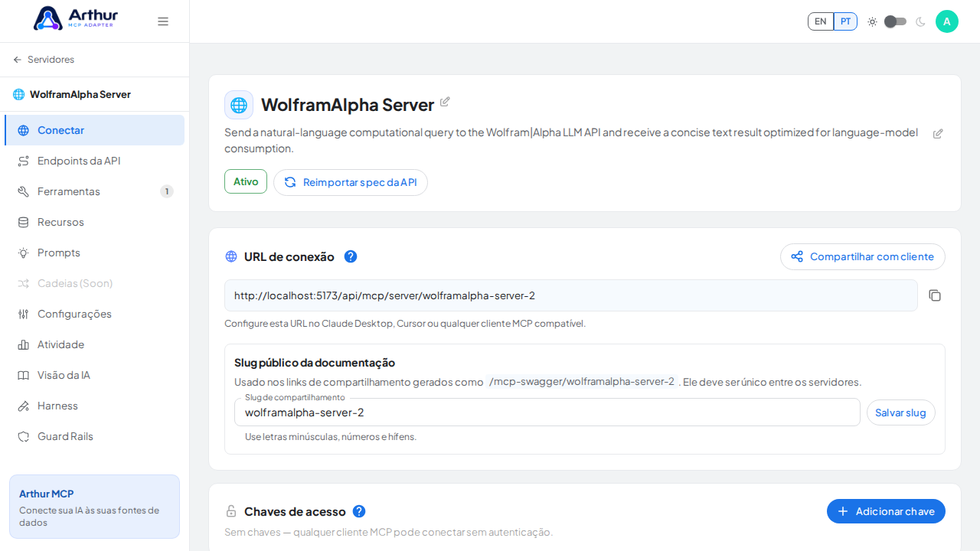Click the Cadeias (Soon) item
This screenshot has width=980, height=551.
94,283
